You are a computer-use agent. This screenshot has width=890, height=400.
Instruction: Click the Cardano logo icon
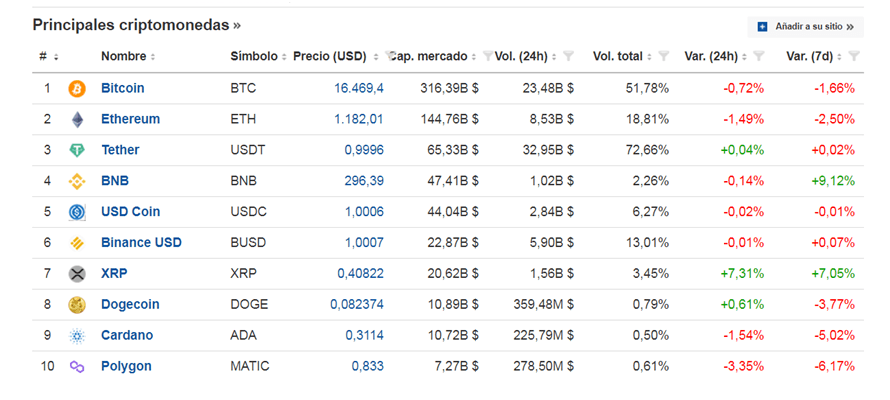click(x=77, y=335)
